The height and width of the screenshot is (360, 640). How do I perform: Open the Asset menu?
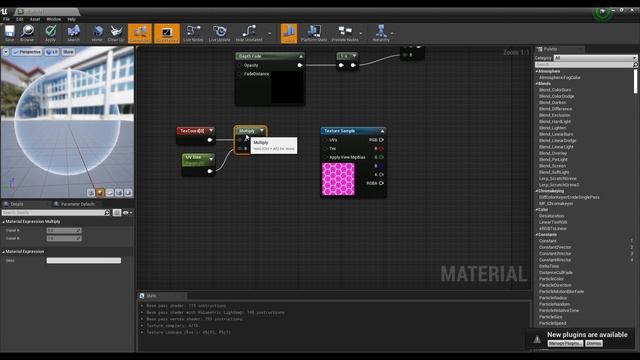[x=35, y=19]
